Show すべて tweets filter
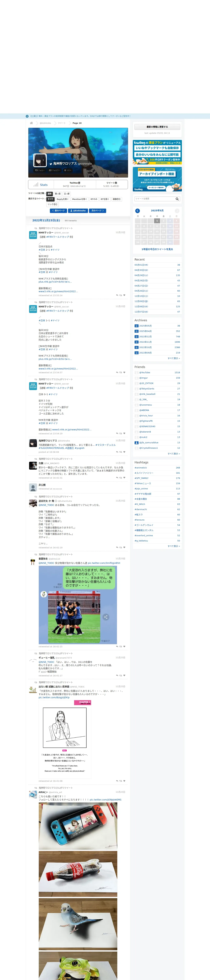 [x=50, y=199]
